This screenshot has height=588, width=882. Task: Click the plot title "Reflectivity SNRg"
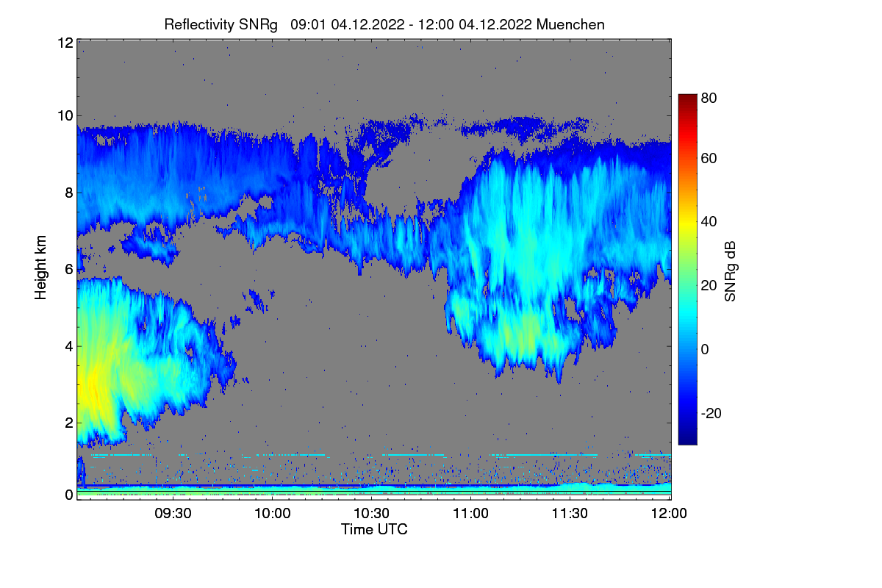click(221, 24)
